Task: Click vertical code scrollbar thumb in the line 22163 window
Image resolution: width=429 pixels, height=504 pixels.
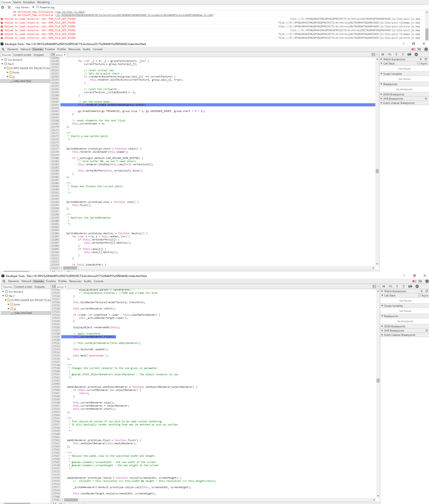Action: tap(377, 171)
